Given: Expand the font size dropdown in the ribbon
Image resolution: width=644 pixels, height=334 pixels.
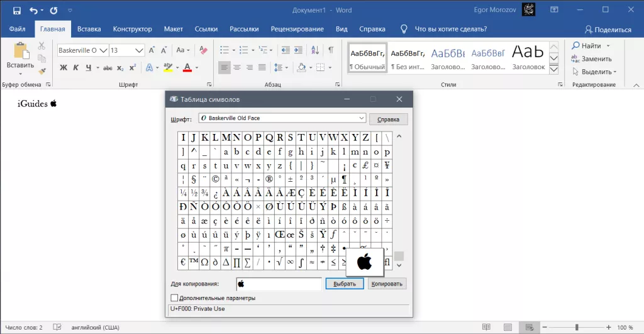Looking at the screenshot, I should (x=139, y=50).
